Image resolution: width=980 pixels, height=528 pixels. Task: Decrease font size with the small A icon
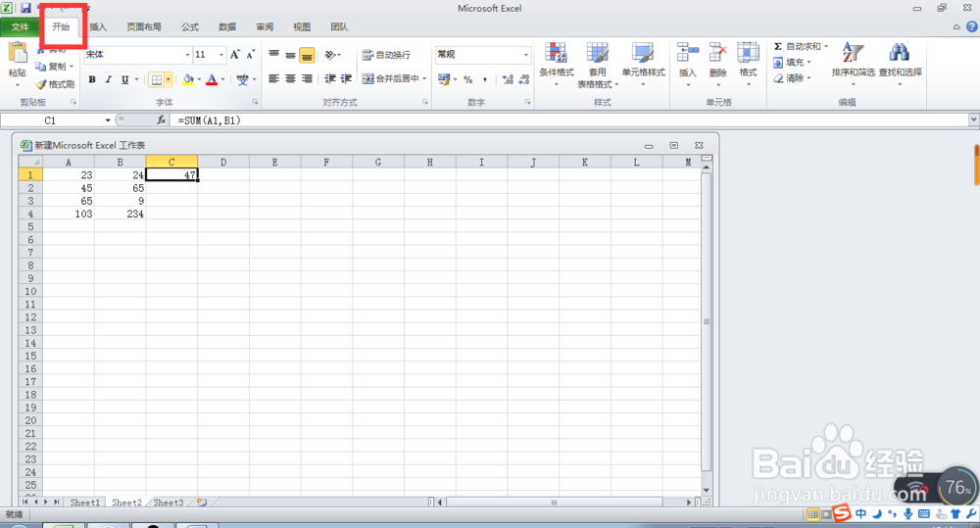tap(250, 54)
